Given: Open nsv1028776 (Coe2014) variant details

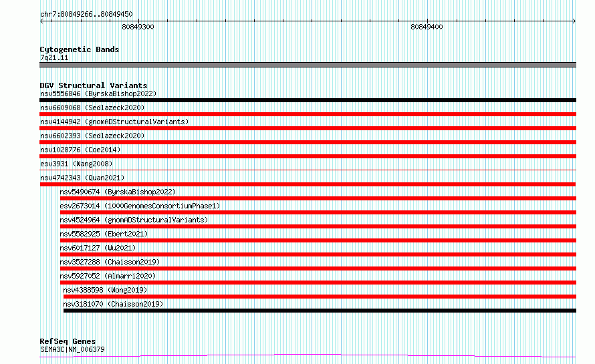Looking at the screenshot, I should [80, 150].
